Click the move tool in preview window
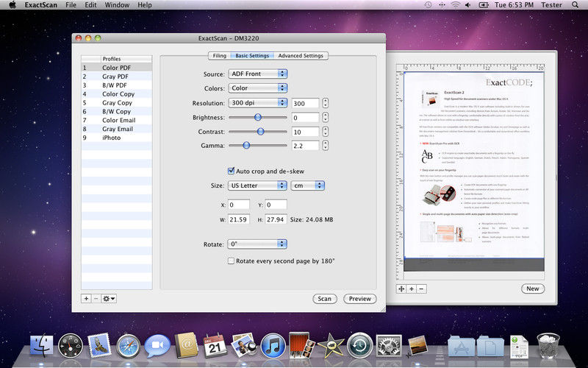Screen dimensions: 588x368 pyautogui.click(x=401, y=289)
